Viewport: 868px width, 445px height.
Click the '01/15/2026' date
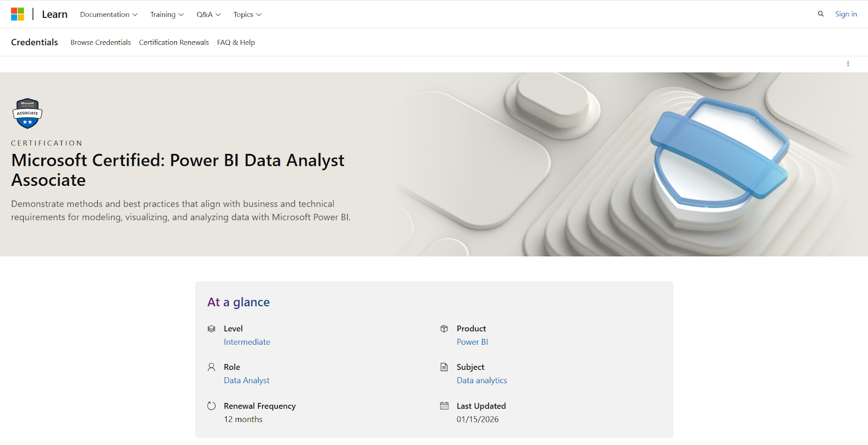[477, 420]
